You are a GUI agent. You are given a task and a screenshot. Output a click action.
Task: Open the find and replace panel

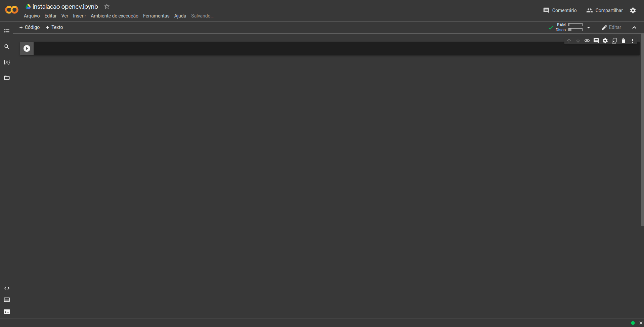7,47
